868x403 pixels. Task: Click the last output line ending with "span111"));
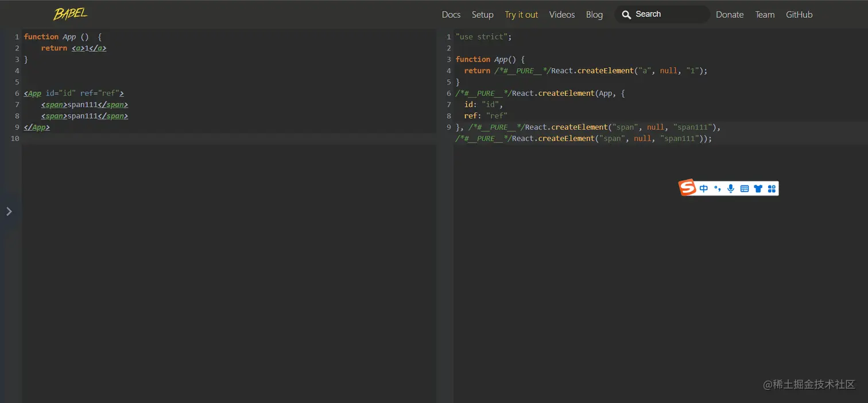(583, 138)
